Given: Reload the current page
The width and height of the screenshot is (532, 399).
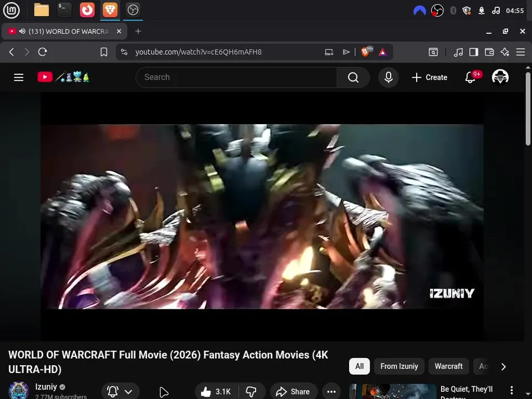Looking at the screenshot, I should (x=43, y=52).
